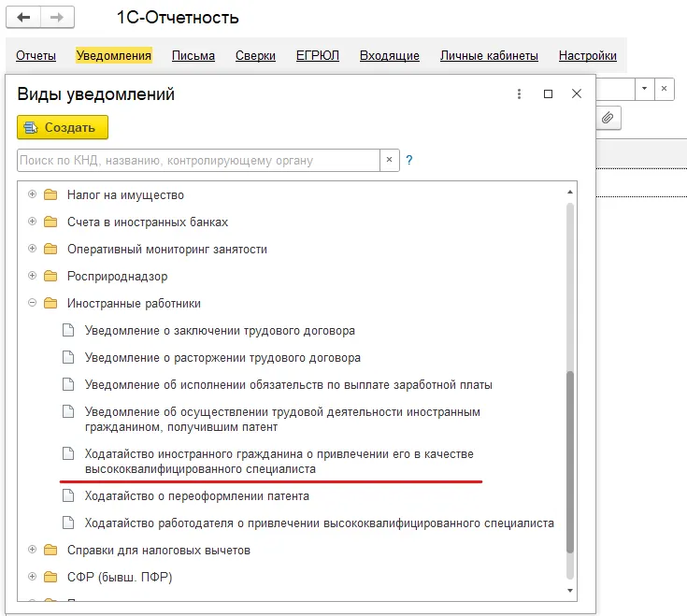
Task: Open Личные кабинеты section
Action: 489,56
